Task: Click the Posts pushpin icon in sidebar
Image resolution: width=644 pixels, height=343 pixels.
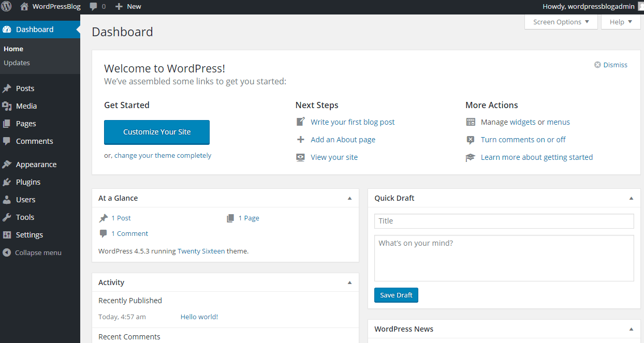Action: (x=7, y=88)
